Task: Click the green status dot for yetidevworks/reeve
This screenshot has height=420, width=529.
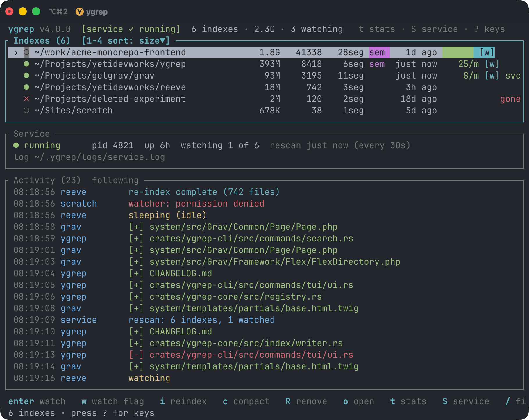Action: pos(26,87)
